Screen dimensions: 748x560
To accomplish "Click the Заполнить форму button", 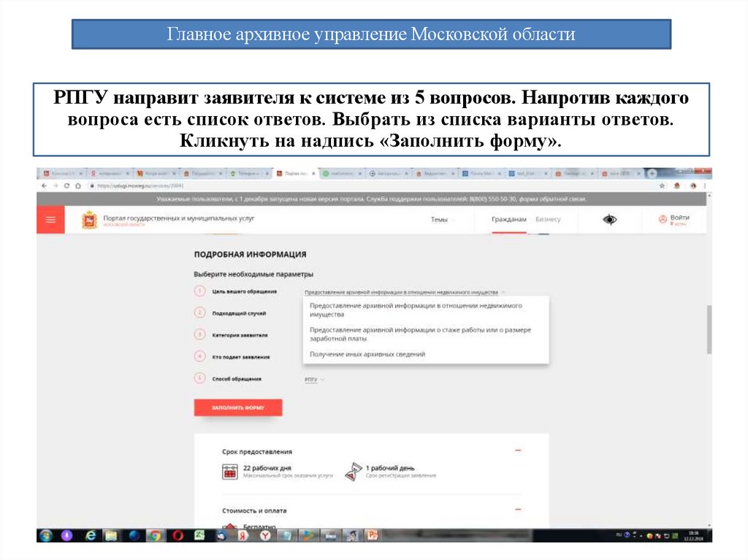I will coord(238,407).
